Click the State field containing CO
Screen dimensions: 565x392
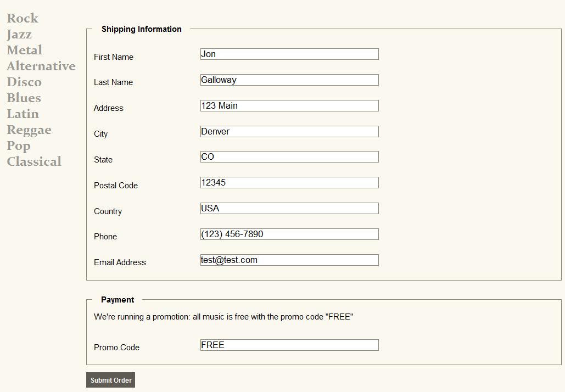pyautogui.click(x=289, y=157)
